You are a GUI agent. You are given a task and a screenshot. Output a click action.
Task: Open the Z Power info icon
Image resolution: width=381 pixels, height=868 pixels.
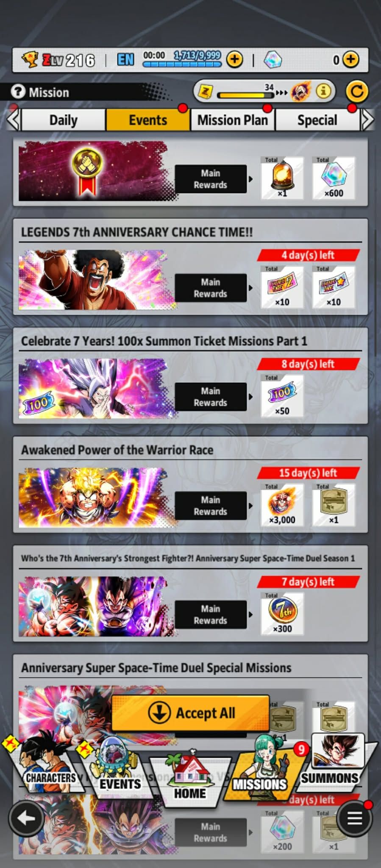(x=324, y=91)
